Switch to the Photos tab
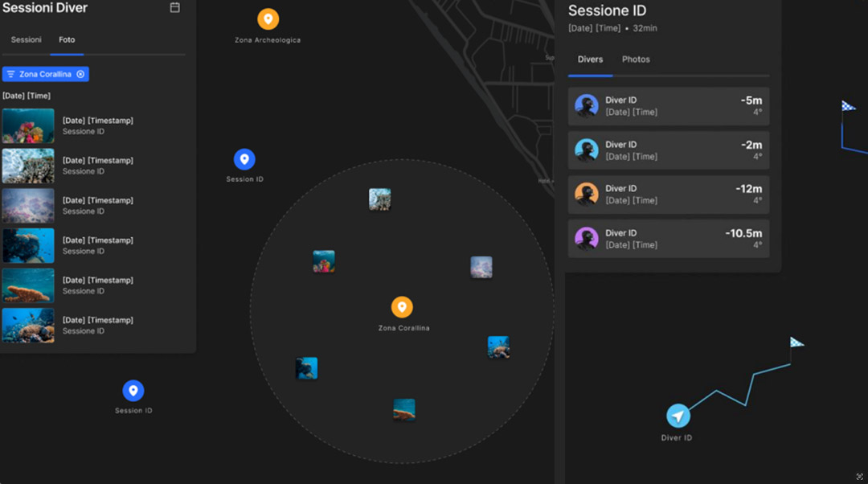This screenshot has height=484, width=868. [x=636, y=59]
